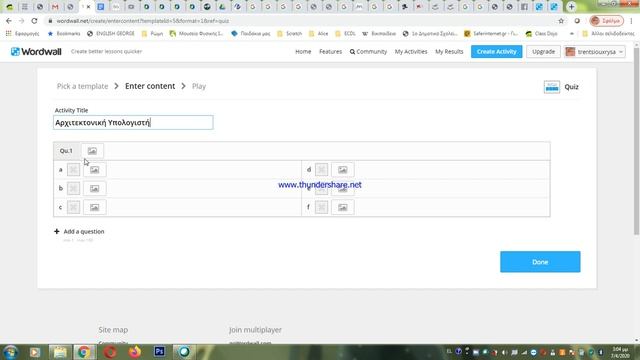Open the trentsiouxrysa account dropdown
The width and height of the screenshot is (640, 360).
(595, 51)
